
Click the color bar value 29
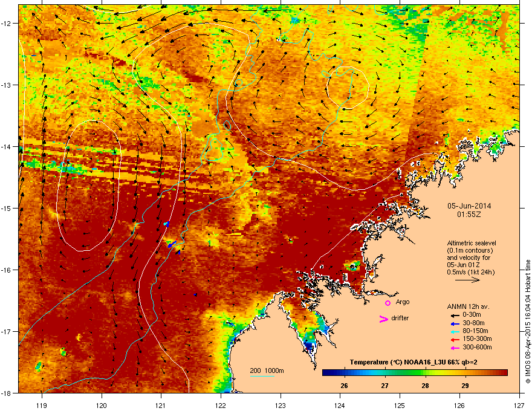click(x=465, y=386)
